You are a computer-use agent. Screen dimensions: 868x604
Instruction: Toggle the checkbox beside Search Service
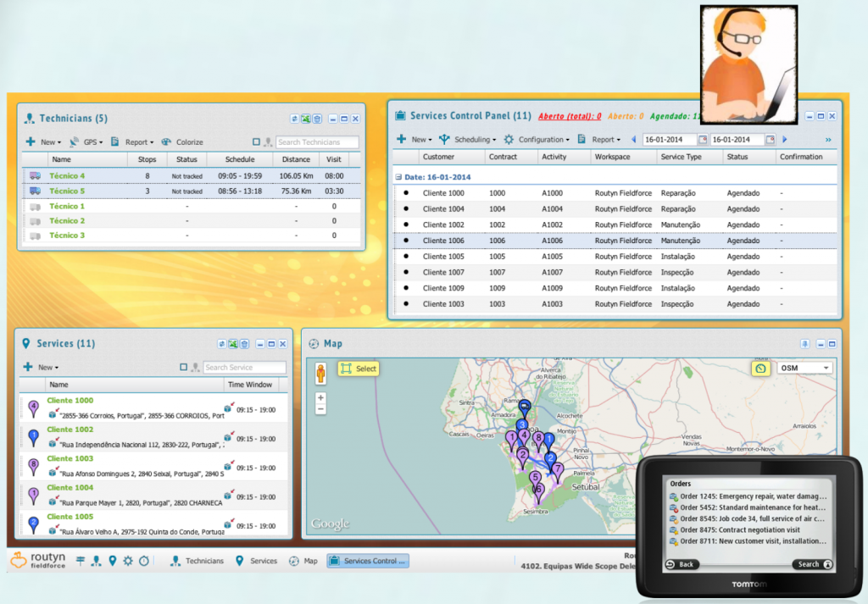coord(184,368)
